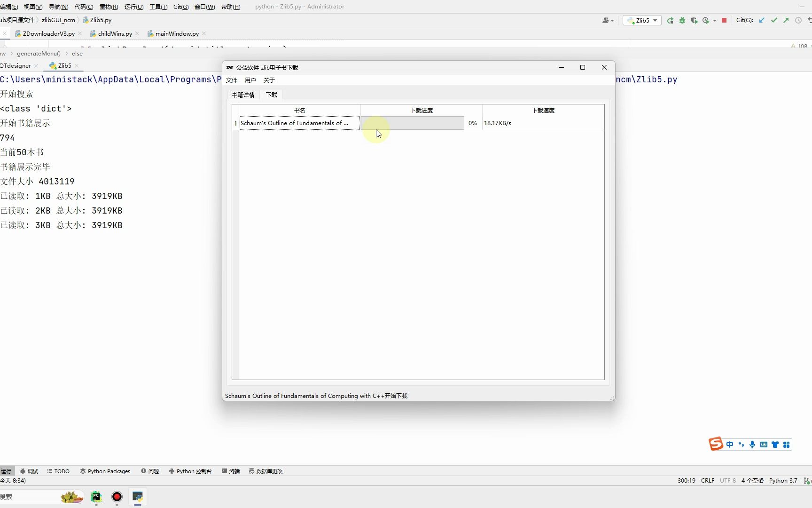812x508 pixels.
Task: Click the green Debug bug icon
Action: [682, 20]
